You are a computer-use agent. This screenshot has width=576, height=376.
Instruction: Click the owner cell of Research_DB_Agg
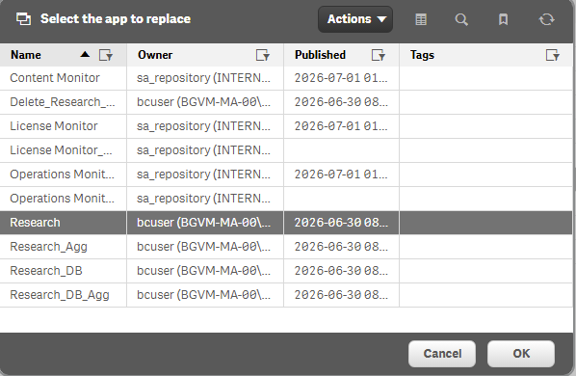(205, 295)
